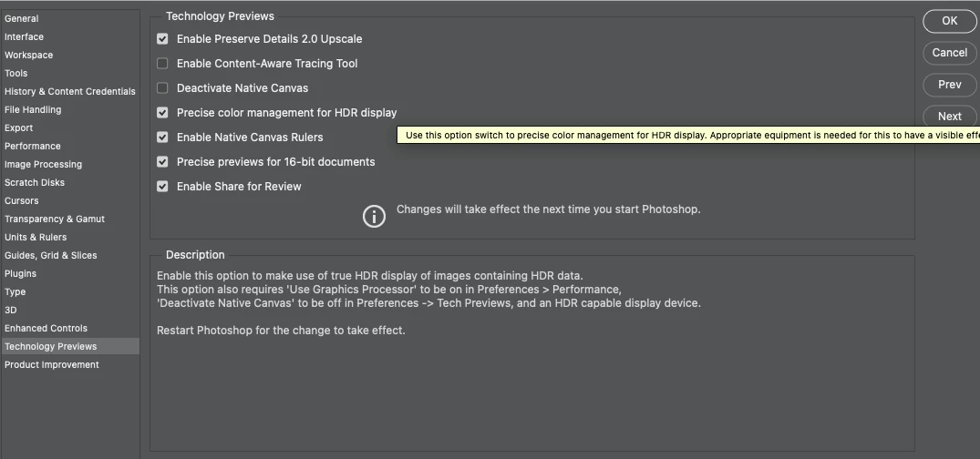Go to previous preferences with Prev
The width and height of the screenshot is (980, 459).
(949, 85)
